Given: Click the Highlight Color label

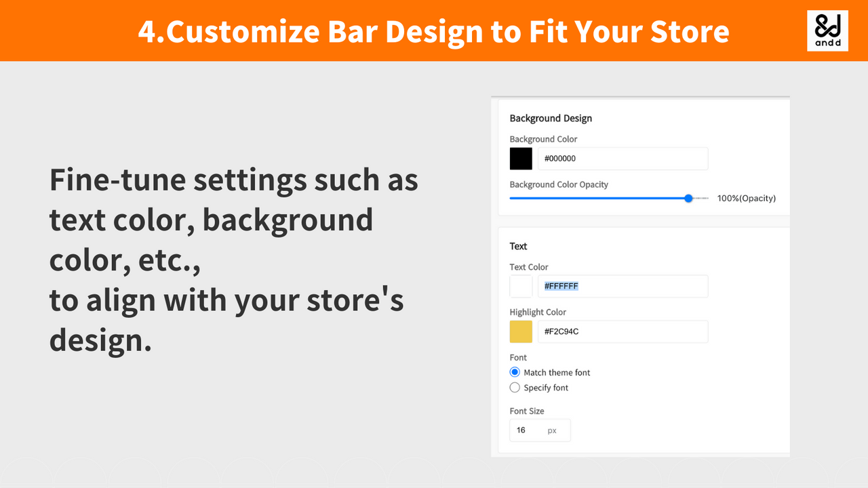Looking at the screenshot, I should pos(538,312).
